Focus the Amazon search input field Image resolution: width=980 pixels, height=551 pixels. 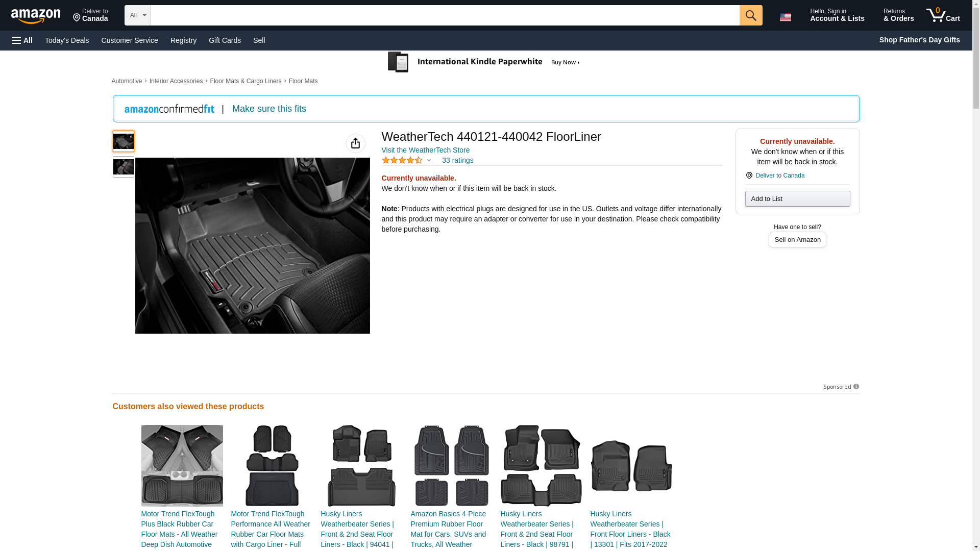[444, 15]
